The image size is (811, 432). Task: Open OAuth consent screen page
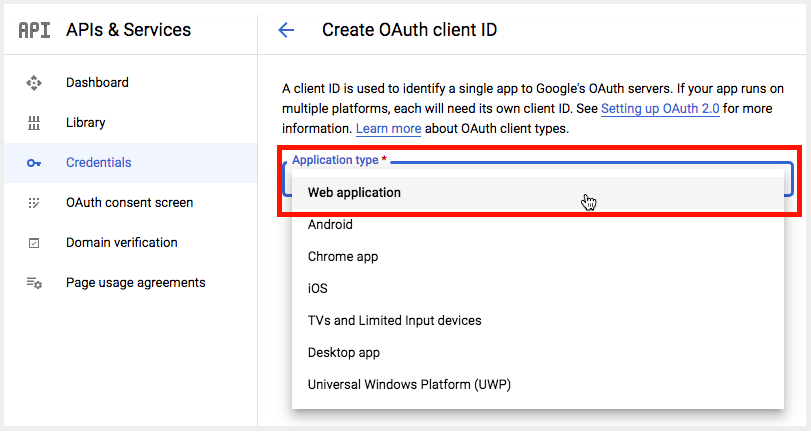(x=130, y=203)
